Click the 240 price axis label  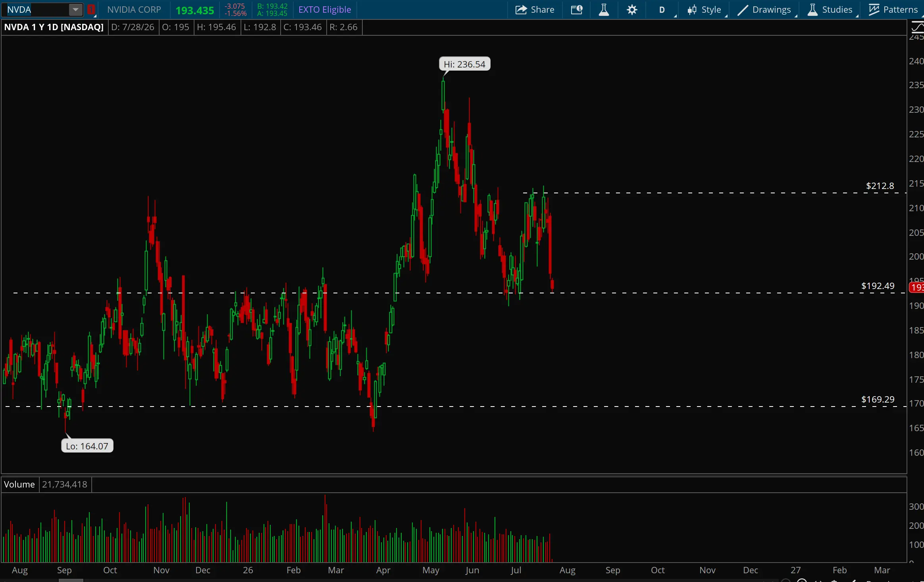916,61
